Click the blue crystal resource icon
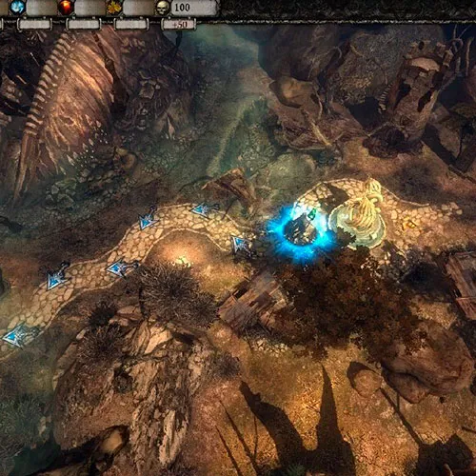This screenshot has width=476, height=476. click(17, 7)
